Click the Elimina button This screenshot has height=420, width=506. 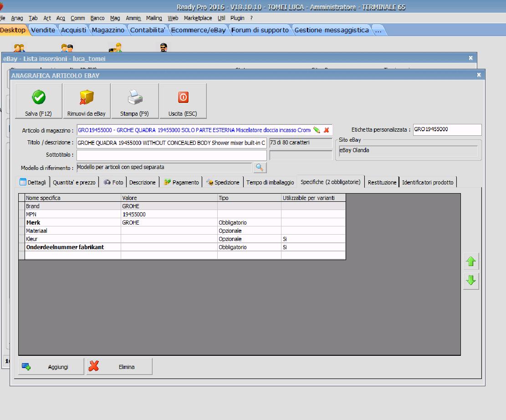point(119,367)
